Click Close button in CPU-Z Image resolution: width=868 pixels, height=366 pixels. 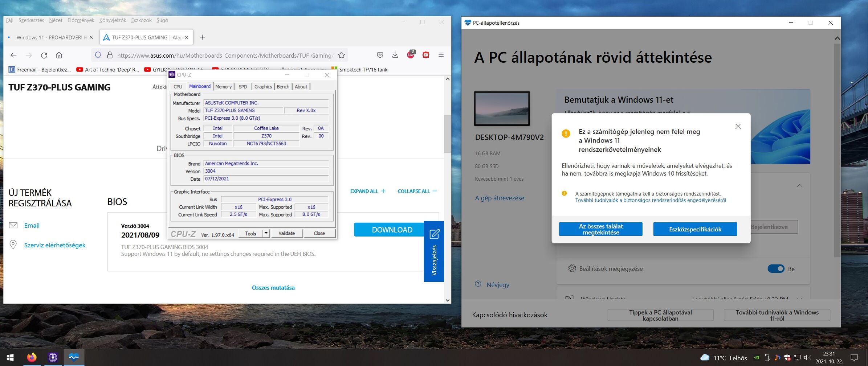319,233
